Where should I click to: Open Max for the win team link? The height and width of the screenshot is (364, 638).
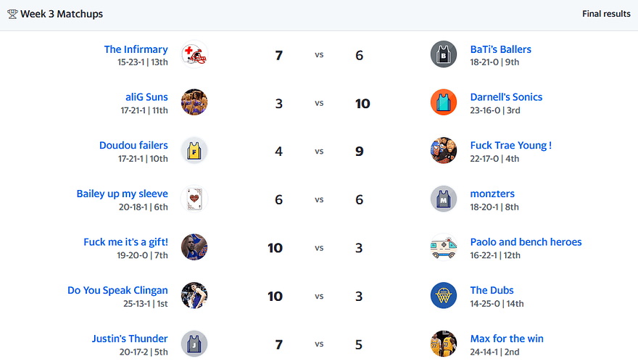coord(506,339)
